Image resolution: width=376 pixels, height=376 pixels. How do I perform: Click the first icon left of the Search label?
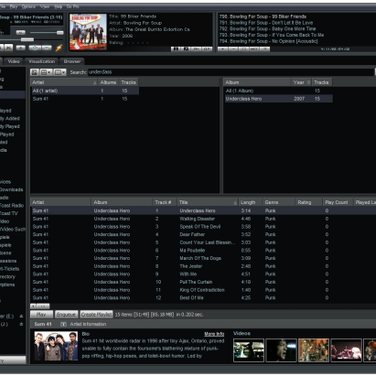(x=34, y=72)
